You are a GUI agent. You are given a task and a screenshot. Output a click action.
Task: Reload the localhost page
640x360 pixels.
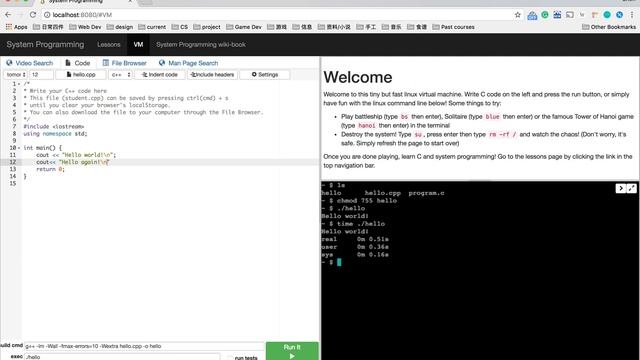tap(33, 15)
